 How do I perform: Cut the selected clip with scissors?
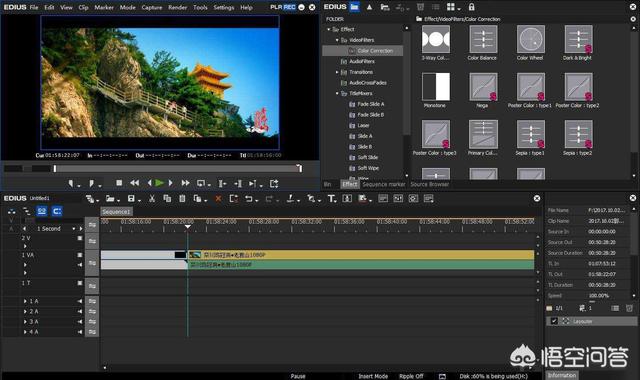[152, 198]
